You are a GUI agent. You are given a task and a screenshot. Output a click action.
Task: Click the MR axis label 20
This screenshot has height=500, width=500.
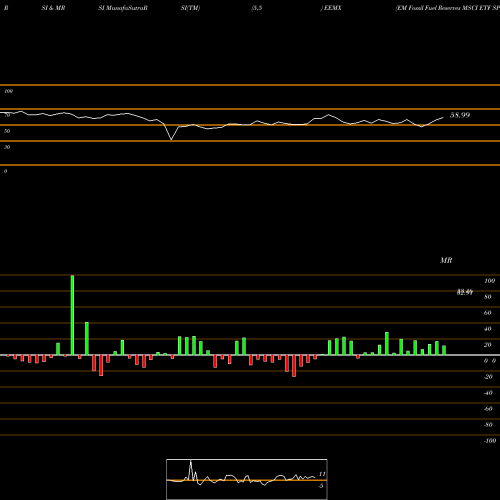click(488, 345)
